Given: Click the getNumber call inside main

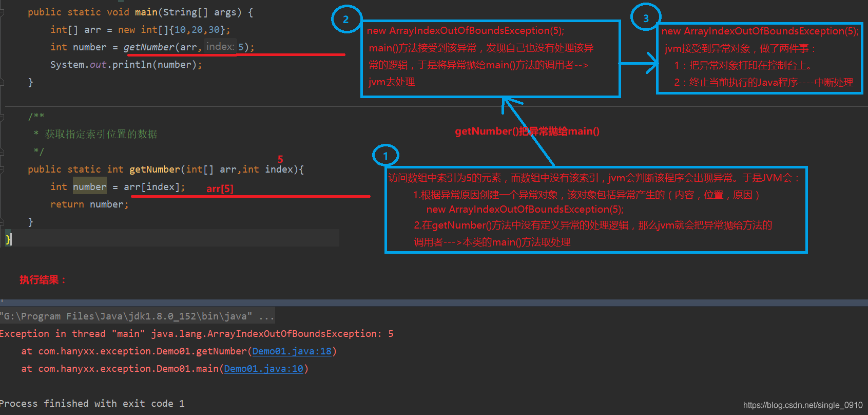Looking at the screenshot, I should [x=149, y=47].
